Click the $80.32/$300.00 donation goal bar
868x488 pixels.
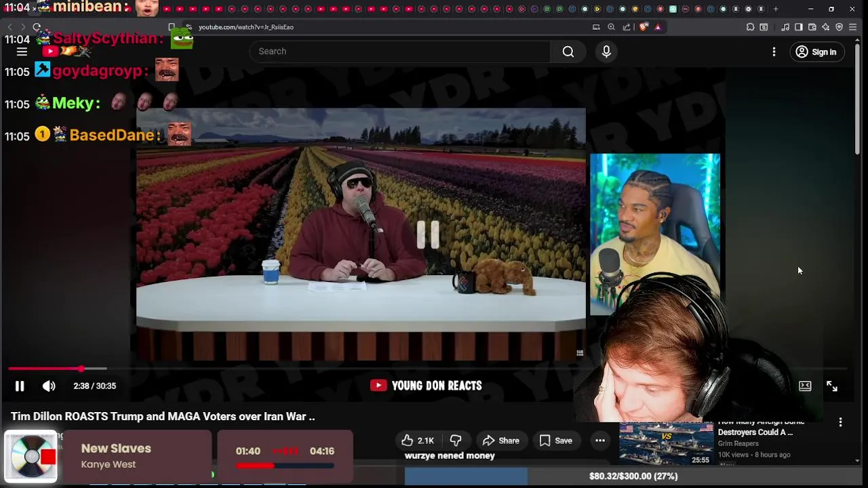point(632,476)
